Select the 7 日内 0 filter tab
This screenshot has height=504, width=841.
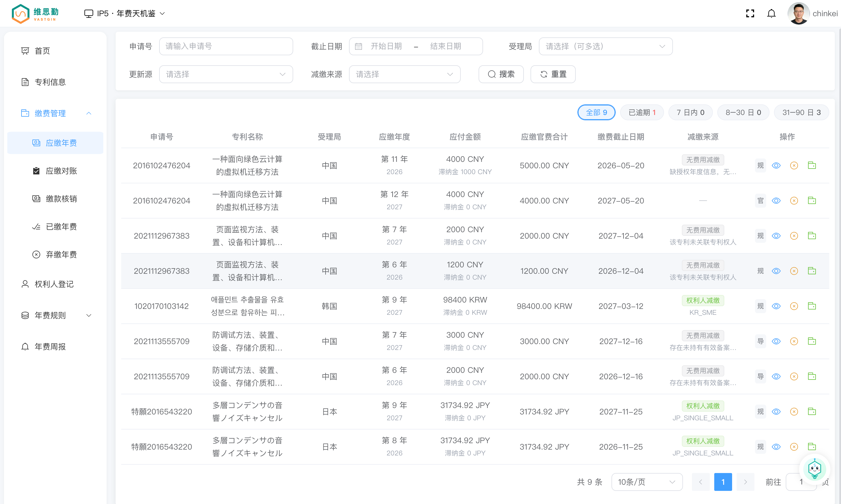(x=690, y=112)
